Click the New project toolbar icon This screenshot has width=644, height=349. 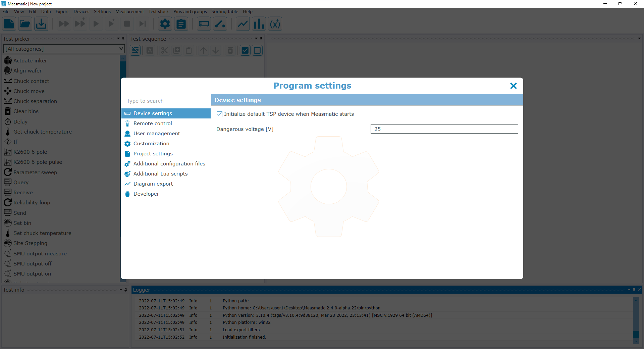[9, 24]
